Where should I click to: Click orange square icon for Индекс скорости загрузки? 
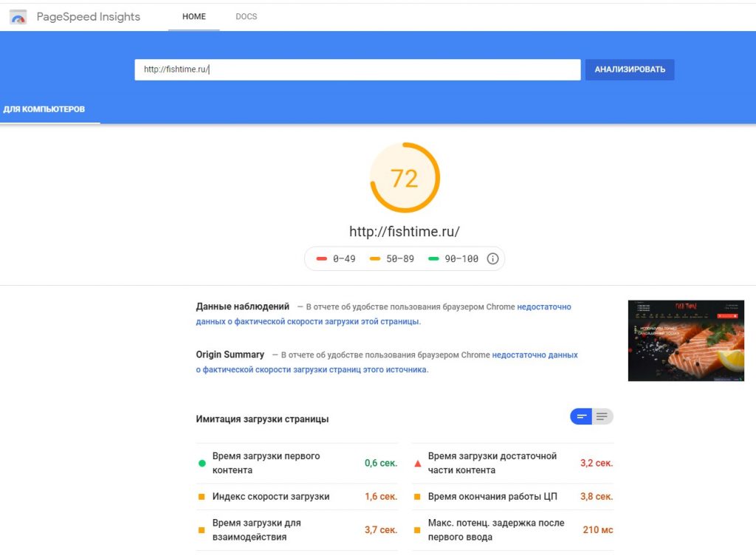(202, 497)
